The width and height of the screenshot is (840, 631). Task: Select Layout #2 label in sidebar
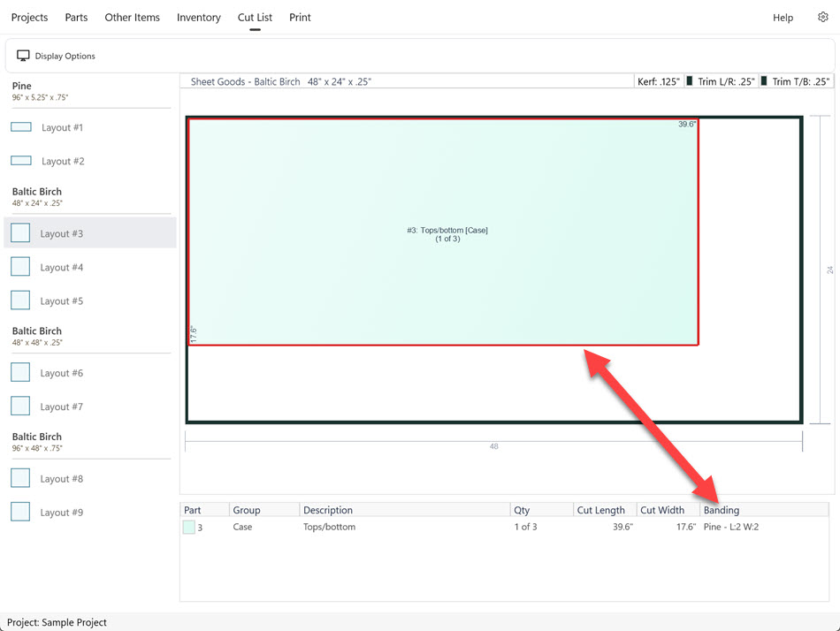point(63,161)
